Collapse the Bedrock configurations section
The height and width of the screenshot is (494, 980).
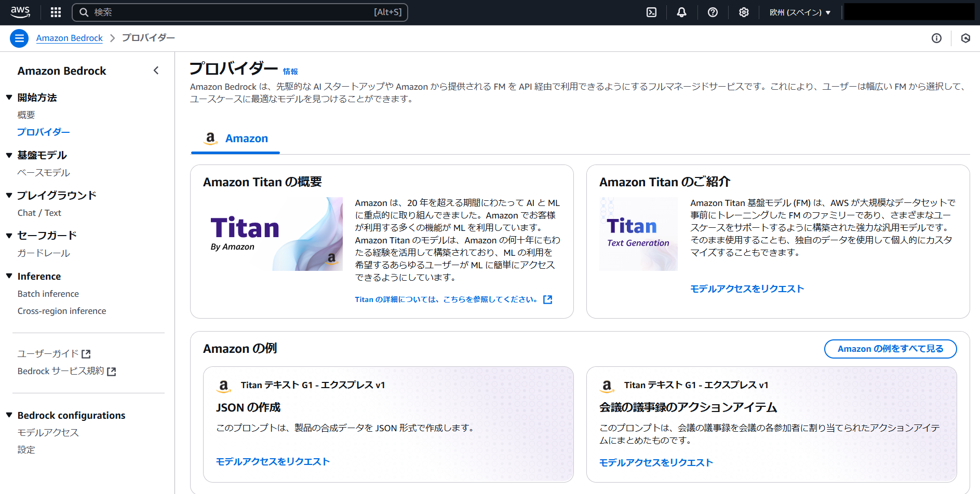(x=9, y=415)
